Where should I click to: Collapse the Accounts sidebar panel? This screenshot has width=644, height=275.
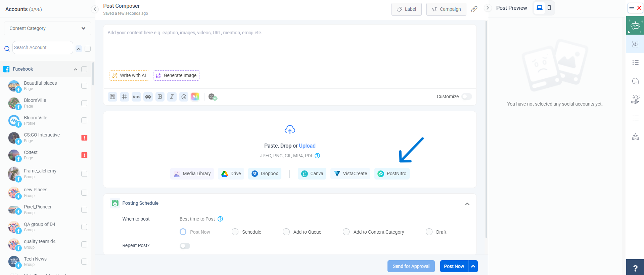pyautogui.click(x=95, y=9)
